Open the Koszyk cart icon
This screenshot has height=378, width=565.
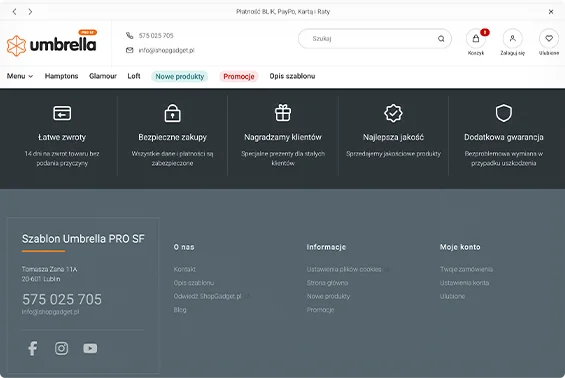click(476, 39)
